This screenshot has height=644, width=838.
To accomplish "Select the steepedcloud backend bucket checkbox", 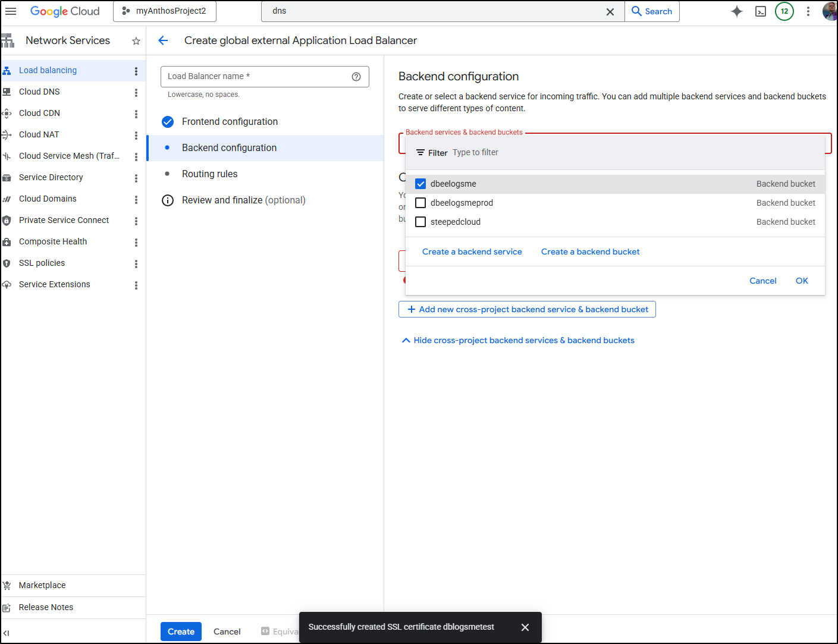I will [x=420, y=222].
